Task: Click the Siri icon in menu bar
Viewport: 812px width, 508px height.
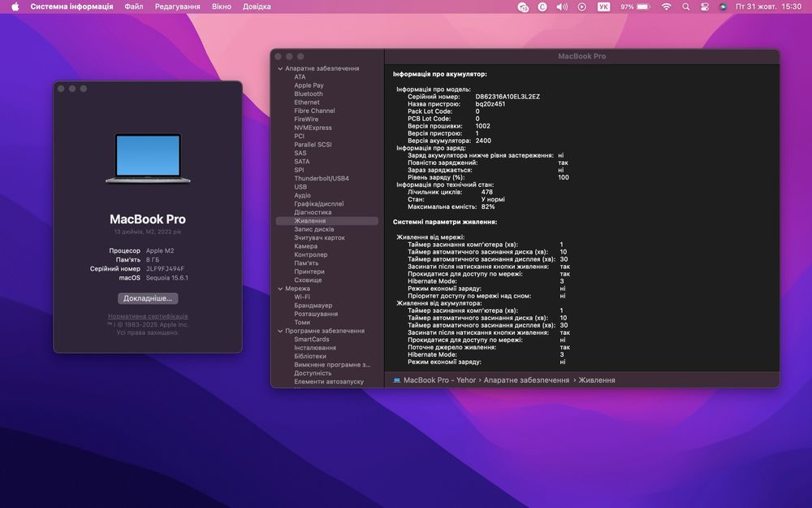Action: click(x=723, y=7)
